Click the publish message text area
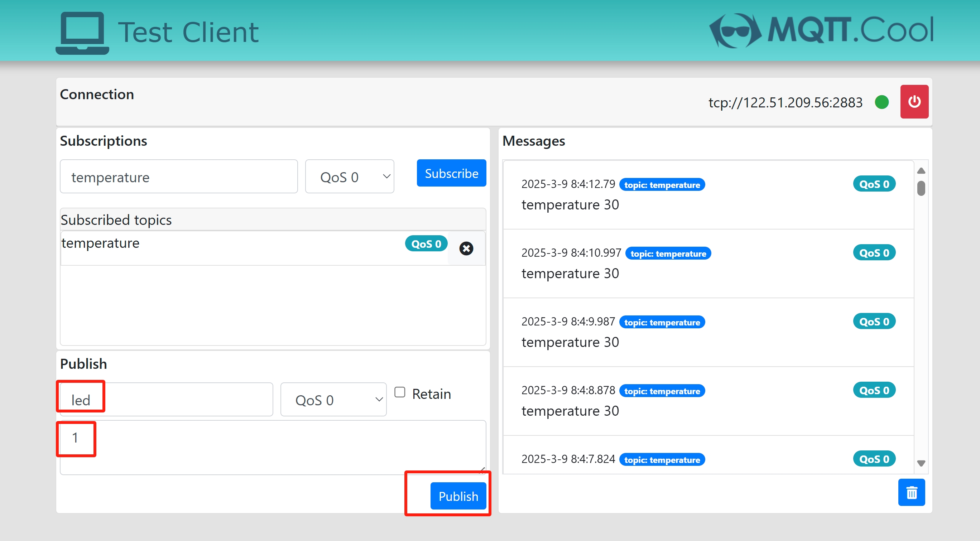980x541 pixels. [273, 448]
